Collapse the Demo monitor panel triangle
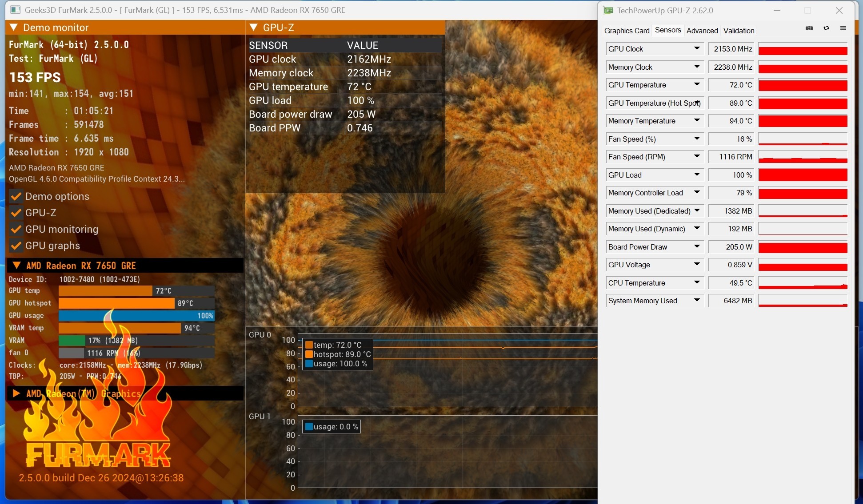Image resolution: width=863 pixels, height=504 pixels. [14, 28]
